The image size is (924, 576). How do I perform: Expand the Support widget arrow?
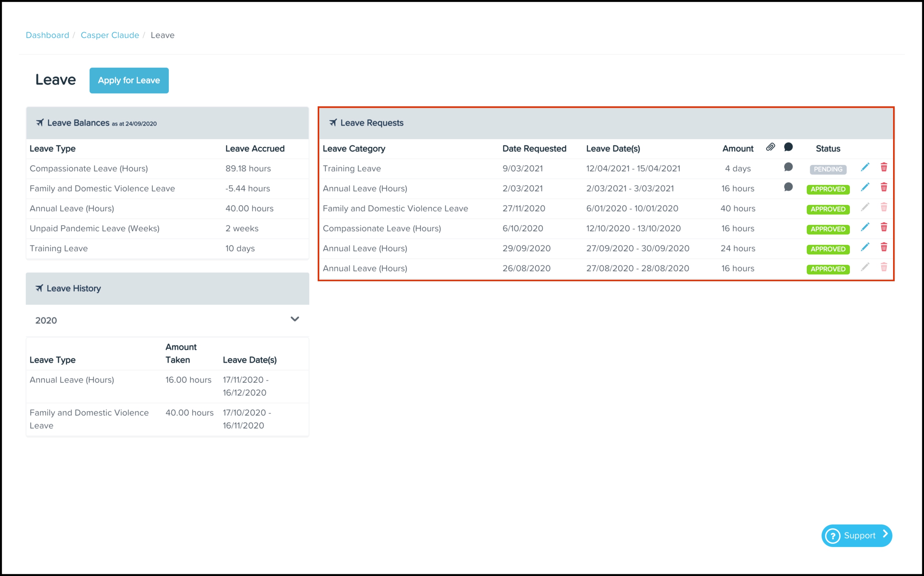point(885,534)
